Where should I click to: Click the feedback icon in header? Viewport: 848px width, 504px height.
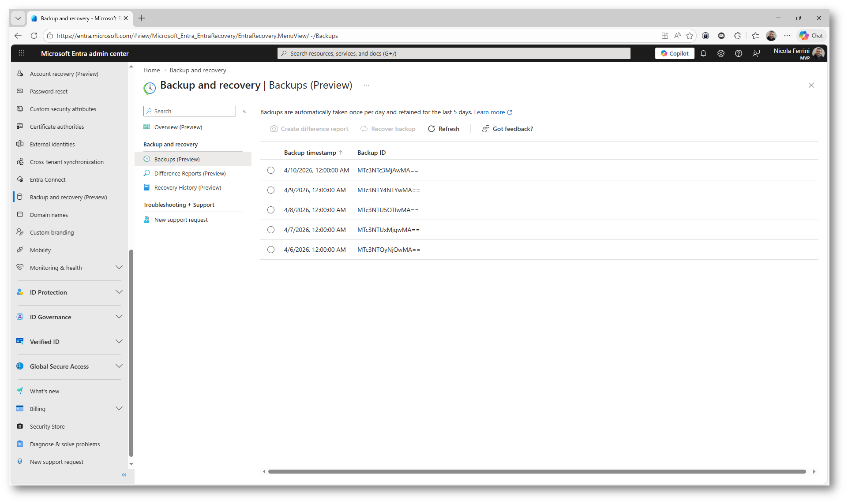pyautogui.click(x=756, y=53)
